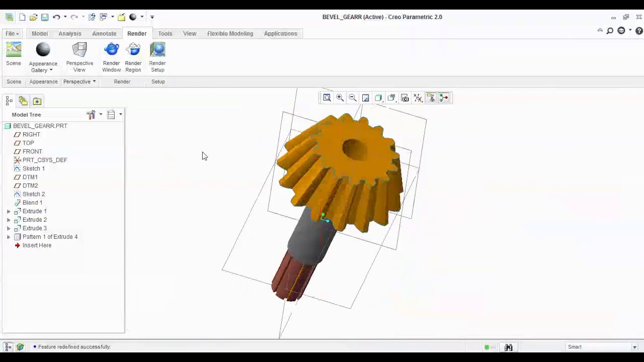The image size is (644, 362).
Task: Open the Display Style cube icon
Action: tap(379, 98)
